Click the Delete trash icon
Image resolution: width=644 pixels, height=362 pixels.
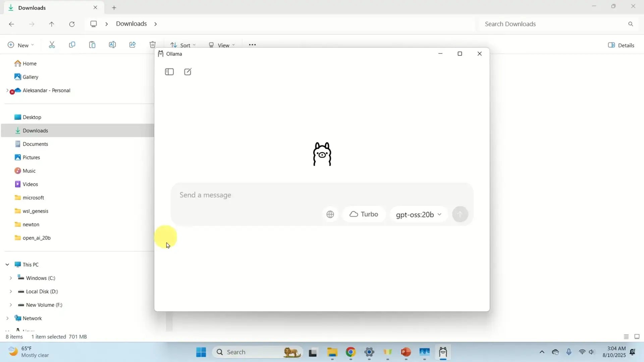153,45
